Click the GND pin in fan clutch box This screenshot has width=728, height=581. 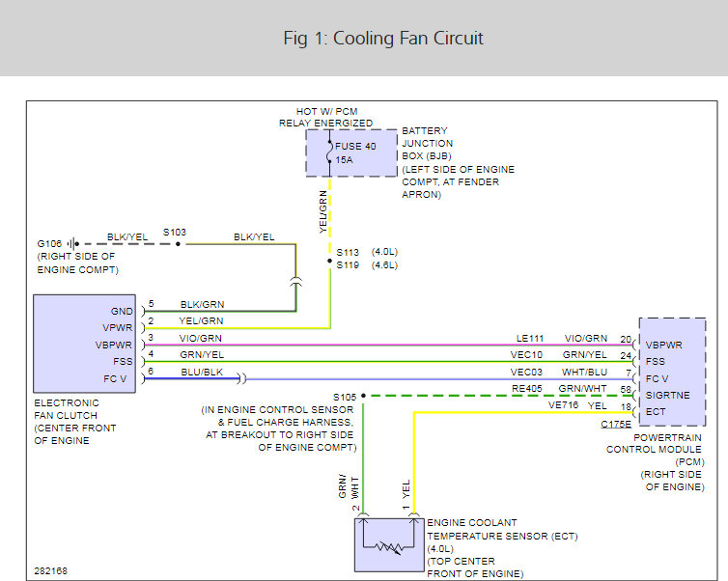(x=122, y=311)
